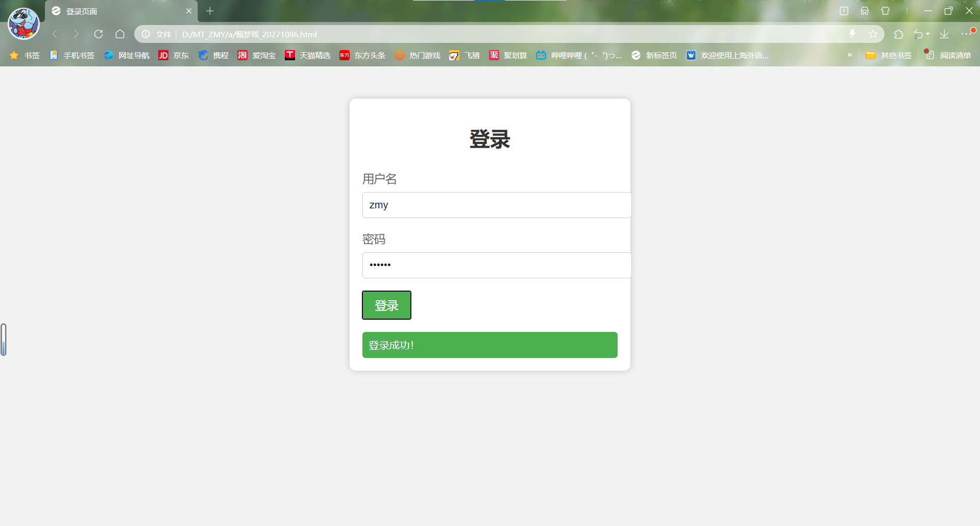Go to the browser home page

[x=120, y=34]
